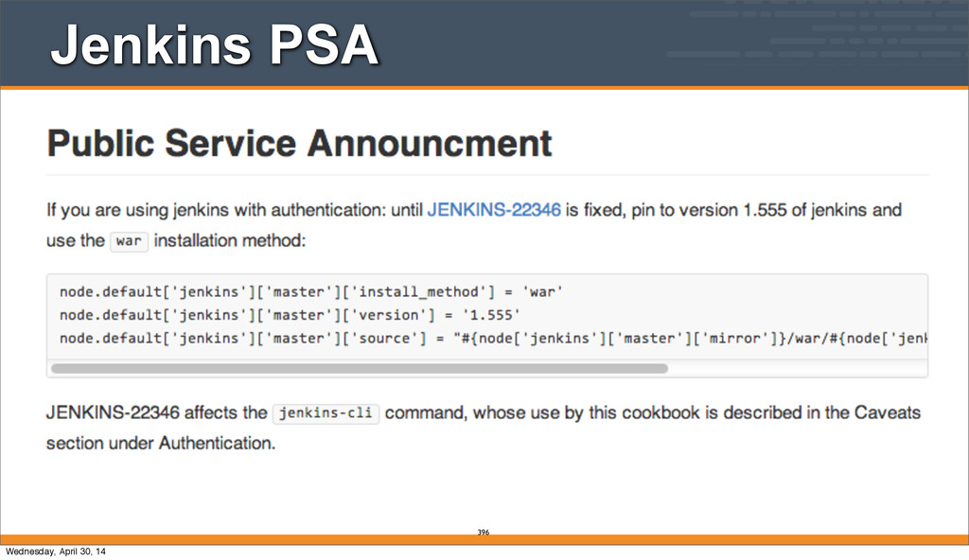Click the 'Public Service Announcment' heading
Viewport: 969px width, 560px height.
[x=299, y=144]
